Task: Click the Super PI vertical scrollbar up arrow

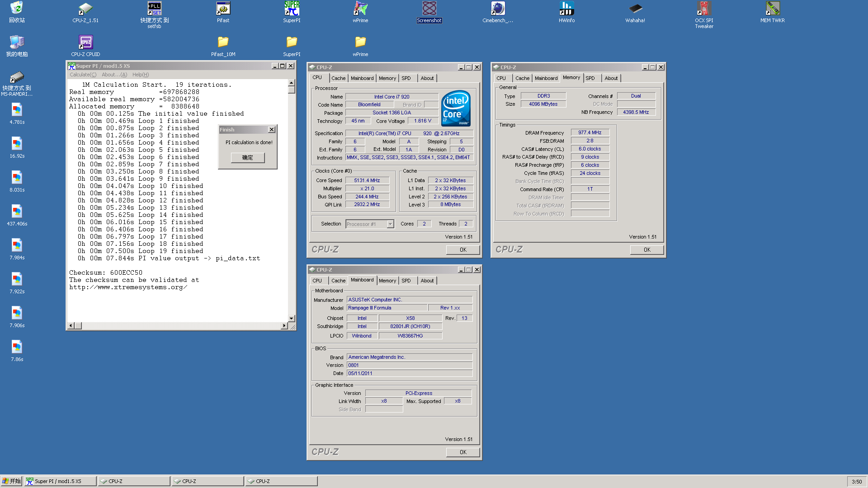Action: tap(292, 83)
